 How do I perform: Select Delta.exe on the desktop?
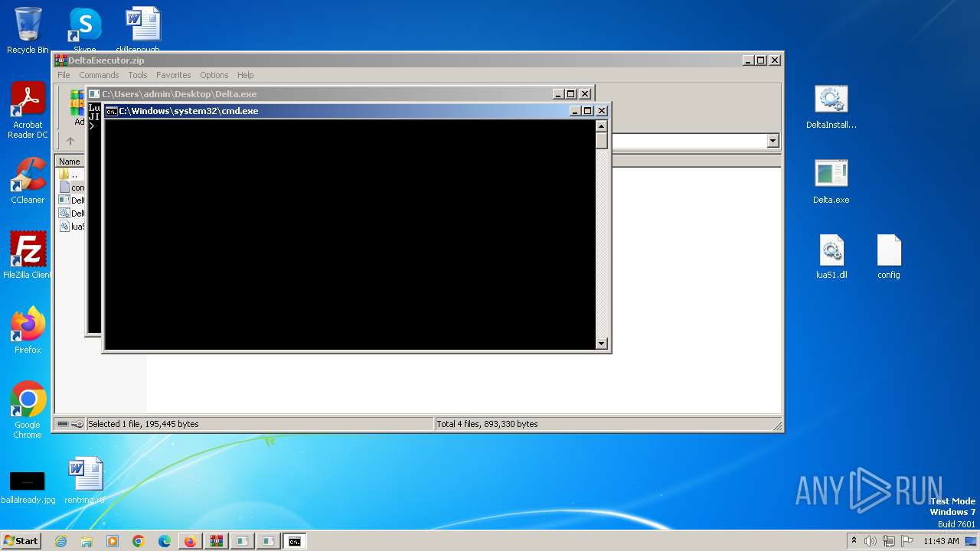coord(831,181)
